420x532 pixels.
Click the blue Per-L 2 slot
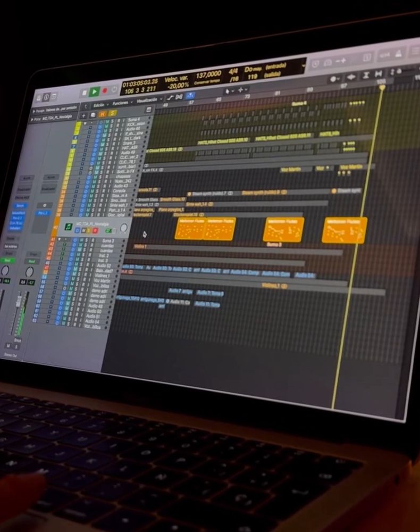tap(43, 213)
